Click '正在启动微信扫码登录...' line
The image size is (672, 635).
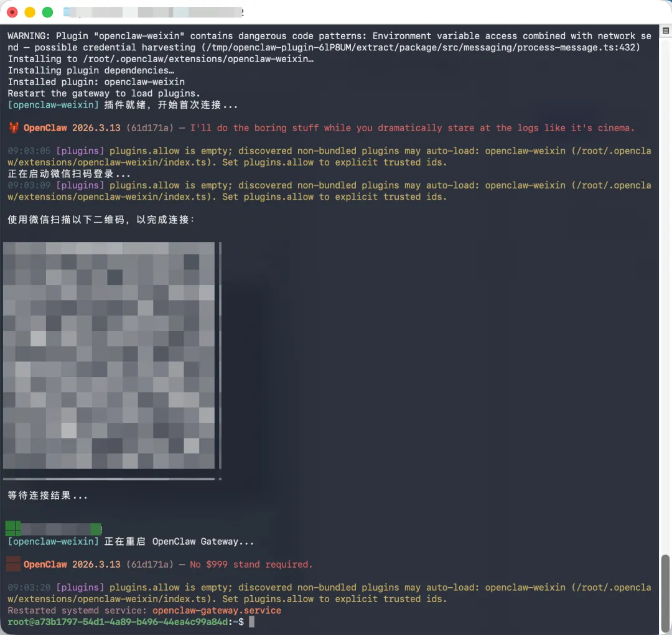click(69, 174)
